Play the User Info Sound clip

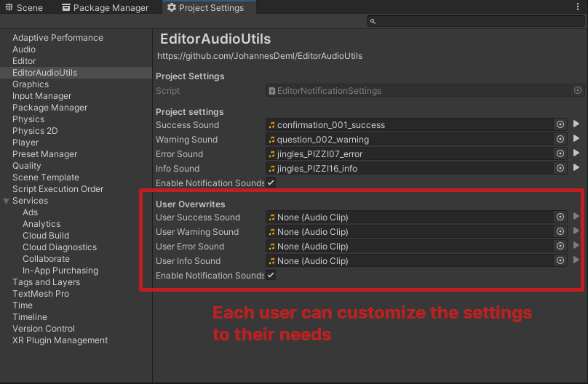[x=576, y=260]
